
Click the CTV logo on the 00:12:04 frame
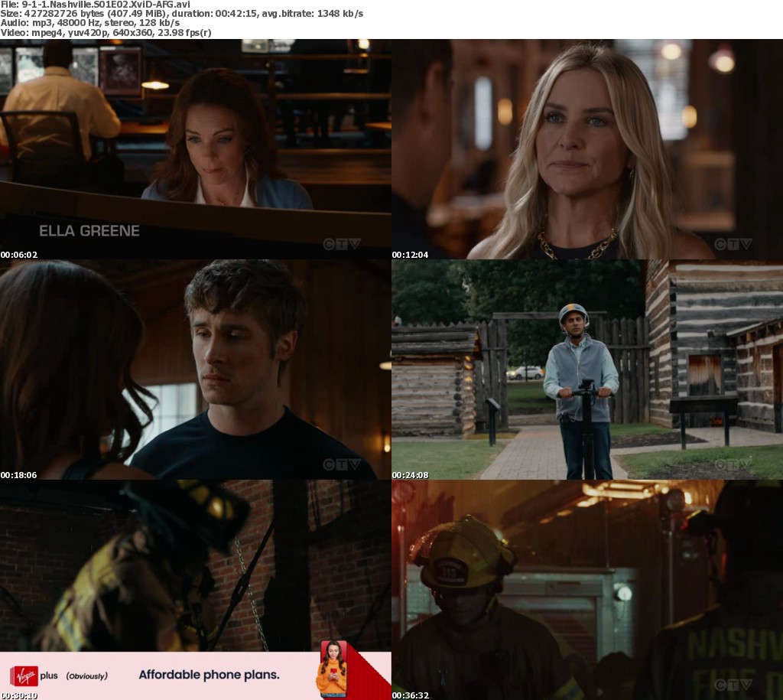click(x=733, y=244)
